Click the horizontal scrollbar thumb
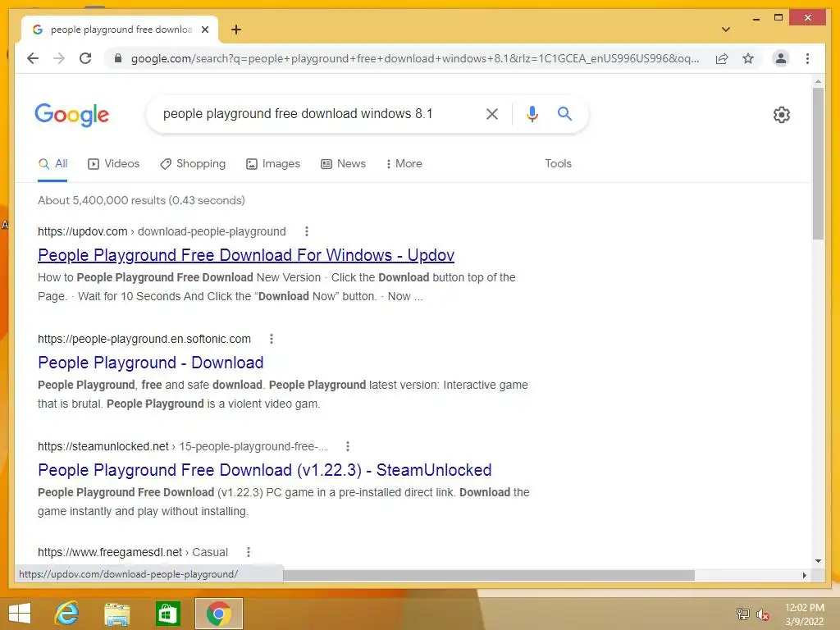The height and width of the screenshot is (630, 840). point(489,575)
